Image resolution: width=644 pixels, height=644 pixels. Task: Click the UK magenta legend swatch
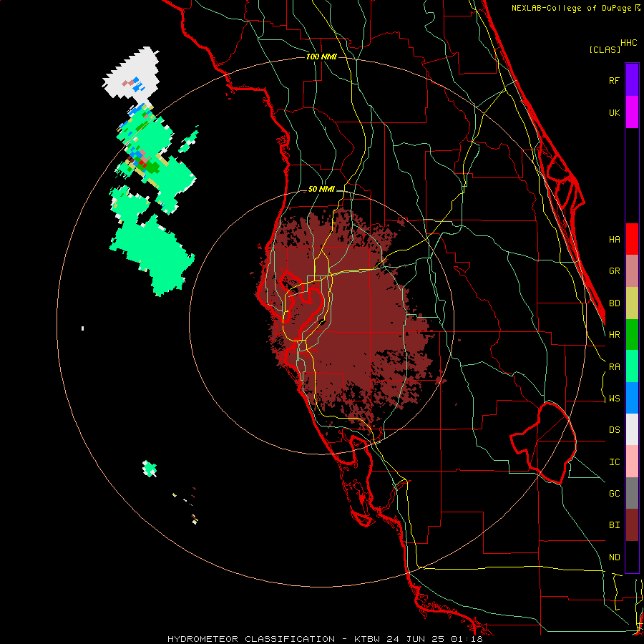[632, 112]
